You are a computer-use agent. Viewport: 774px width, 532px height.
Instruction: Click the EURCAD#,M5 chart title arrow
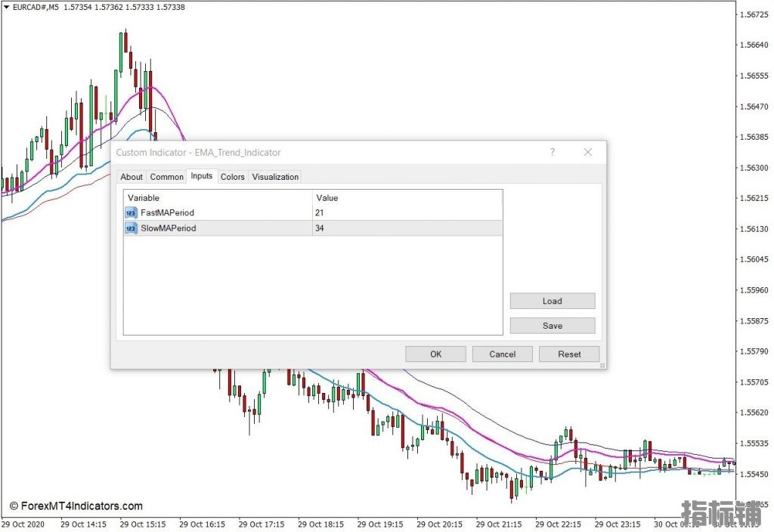click(x=6, y=7)
